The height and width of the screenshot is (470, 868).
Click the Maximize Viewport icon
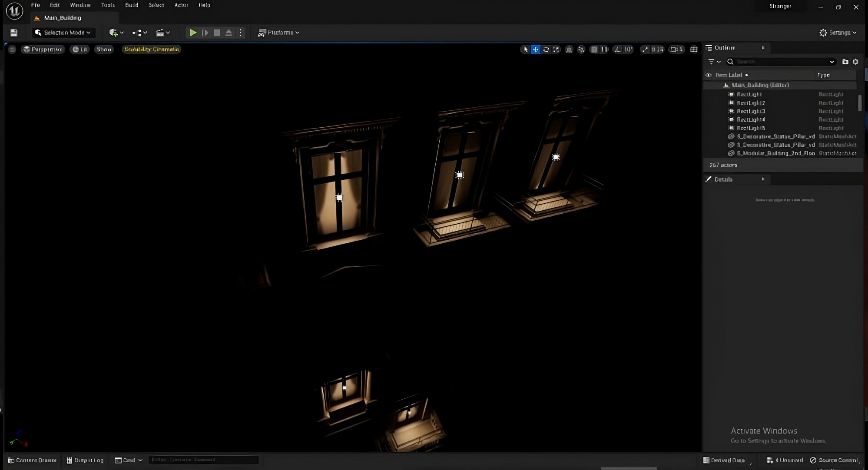click(694, 49)
